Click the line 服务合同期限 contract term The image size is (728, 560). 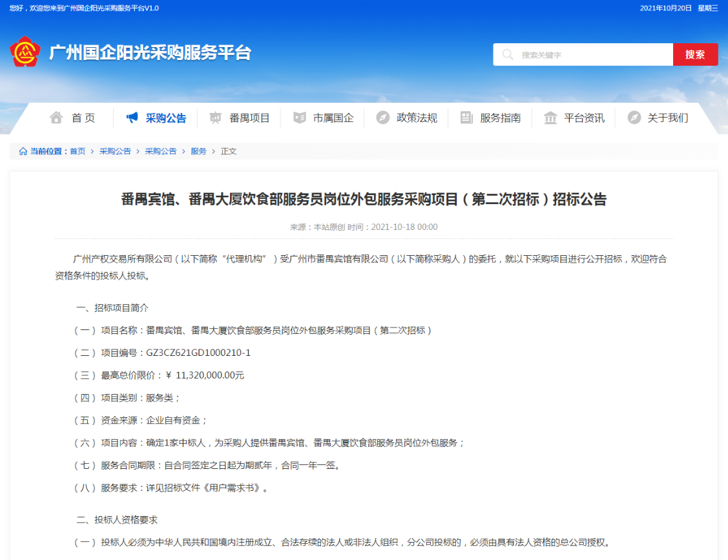[208, 465]
